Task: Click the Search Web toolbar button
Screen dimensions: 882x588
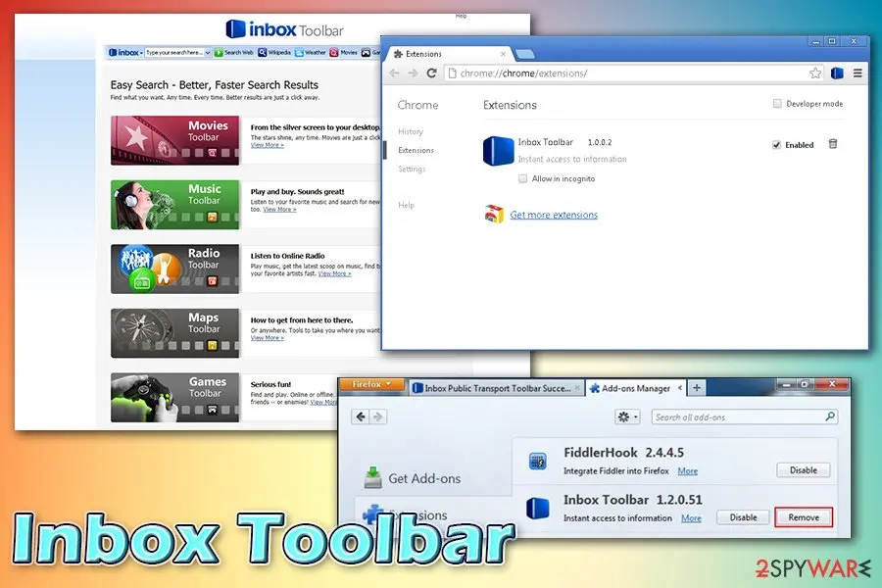Action: (x=234, y=52)
